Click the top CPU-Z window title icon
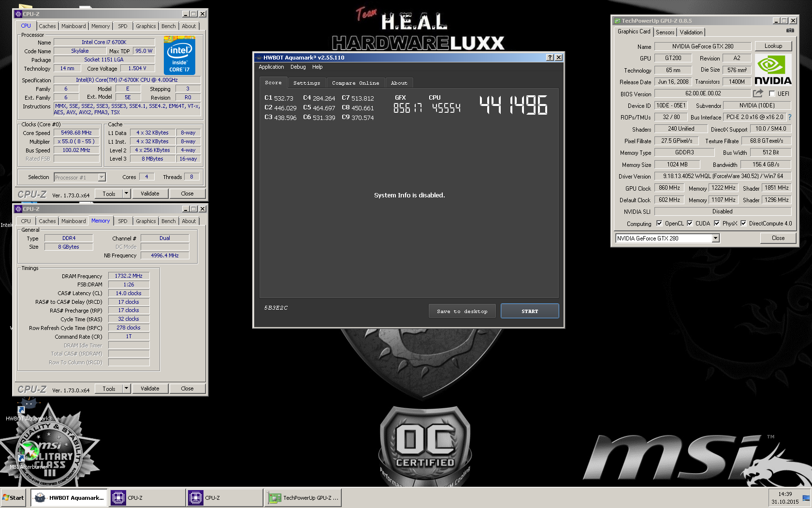812x508 pixels. tap(18, 14)
